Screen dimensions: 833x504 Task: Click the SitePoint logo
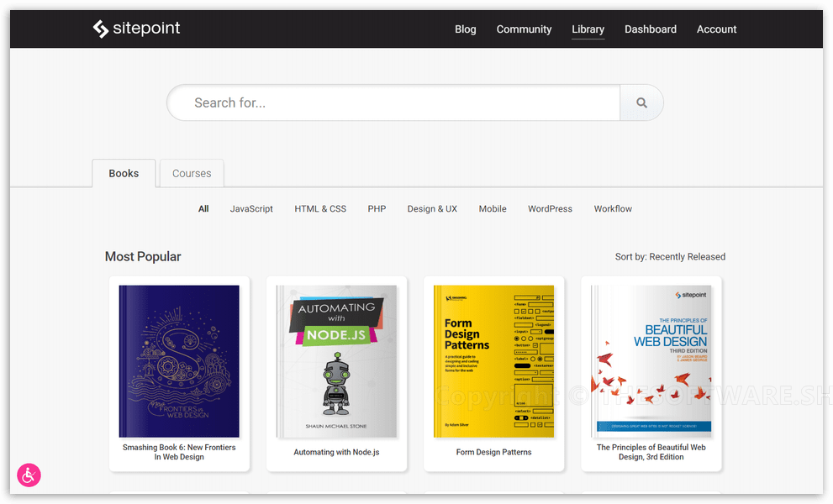point(136,29)
